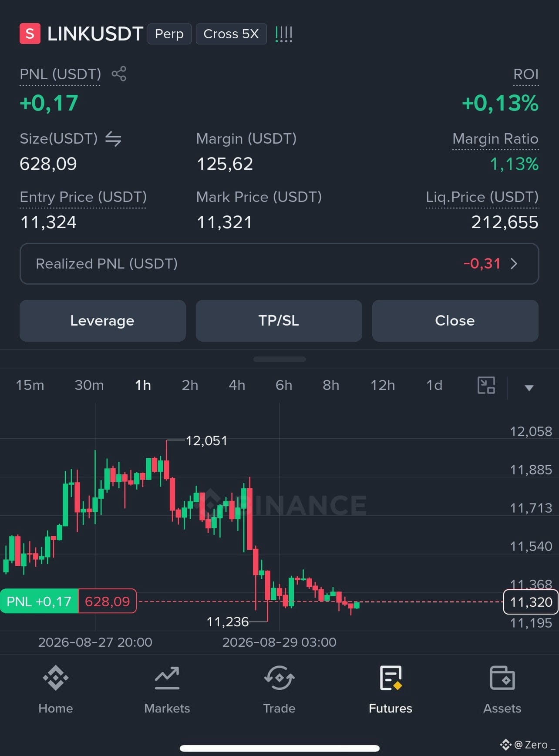Open the chart layout expand icon
Image resolution: width=559 pixels, height=756 pixels.
486,385
